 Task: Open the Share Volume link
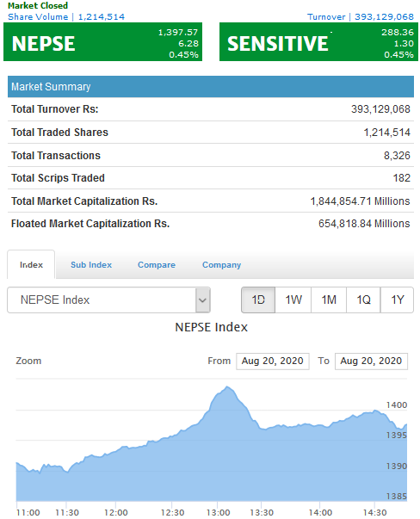66,17
